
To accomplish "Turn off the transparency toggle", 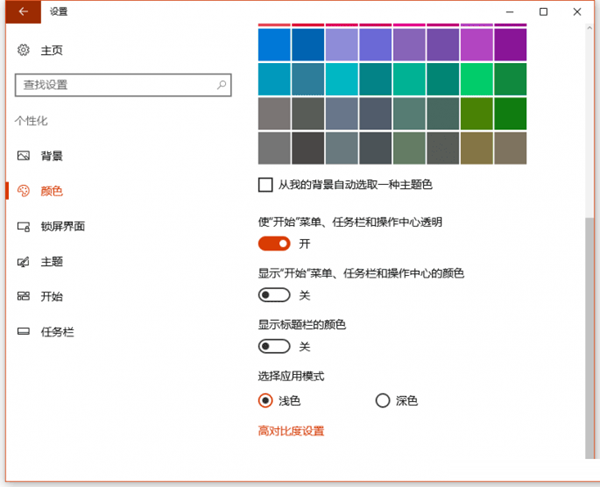I will coord(274,243).
